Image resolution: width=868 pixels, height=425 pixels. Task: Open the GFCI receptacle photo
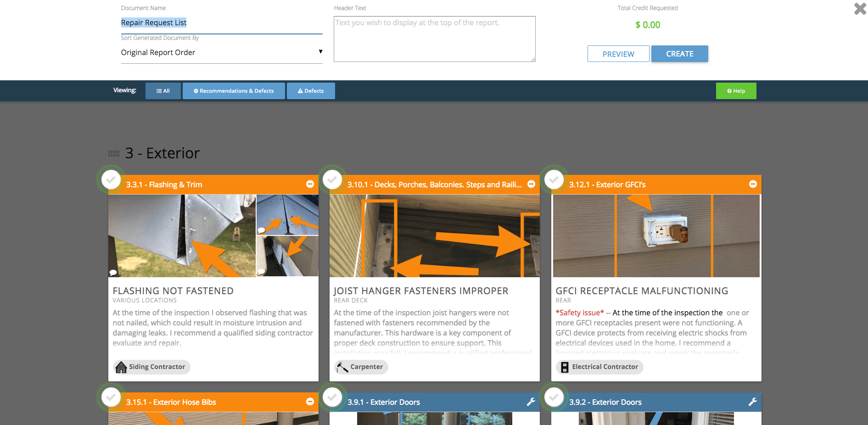(x=656, y=236)
